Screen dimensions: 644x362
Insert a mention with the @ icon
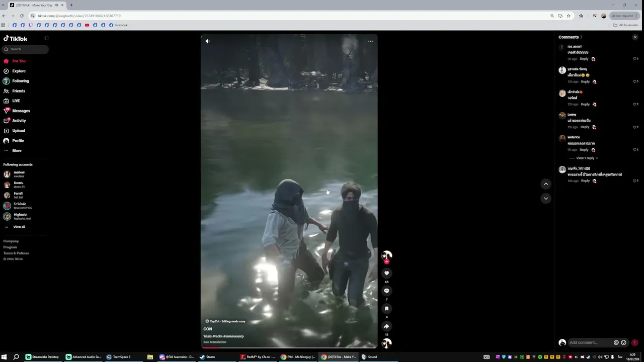(x=616, y=342)
